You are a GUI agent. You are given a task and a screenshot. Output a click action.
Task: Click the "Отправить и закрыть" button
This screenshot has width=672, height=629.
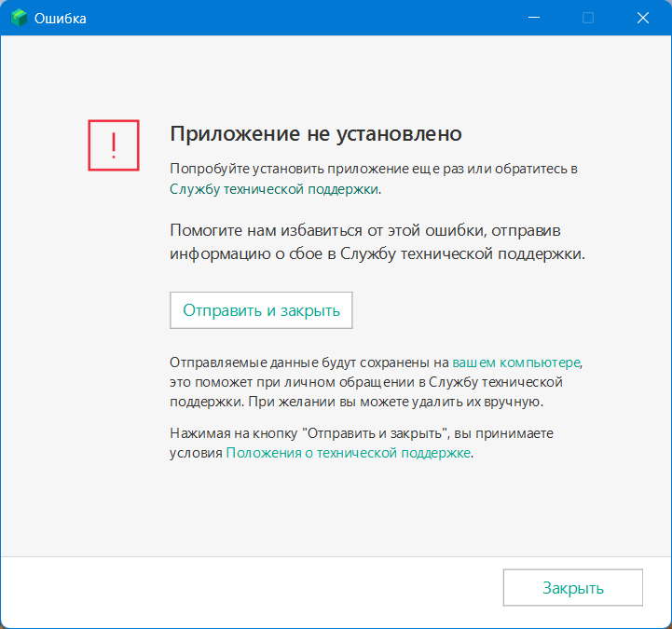(261, 310)
